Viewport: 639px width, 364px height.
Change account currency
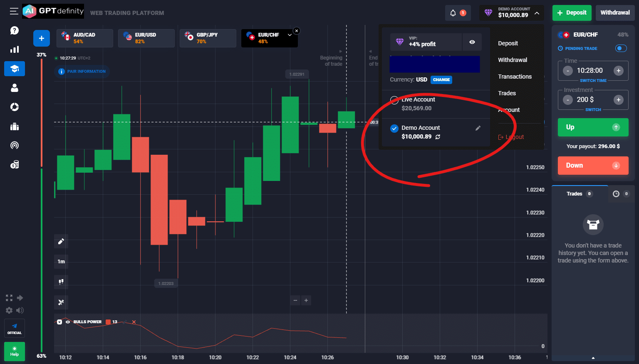441,80
